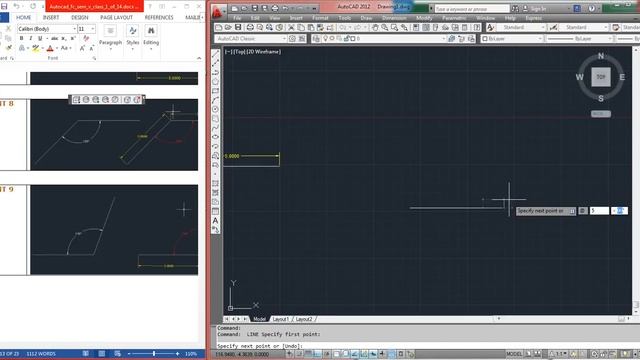The width and height of the screenshot is (640, 360).
Task: Click Word's text highlight color icon
Action: point(36,48)
